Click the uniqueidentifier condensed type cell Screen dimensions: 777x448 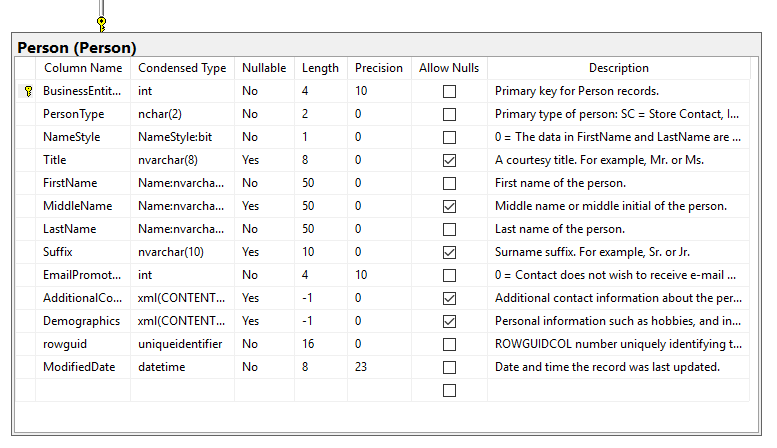point(180,344)
